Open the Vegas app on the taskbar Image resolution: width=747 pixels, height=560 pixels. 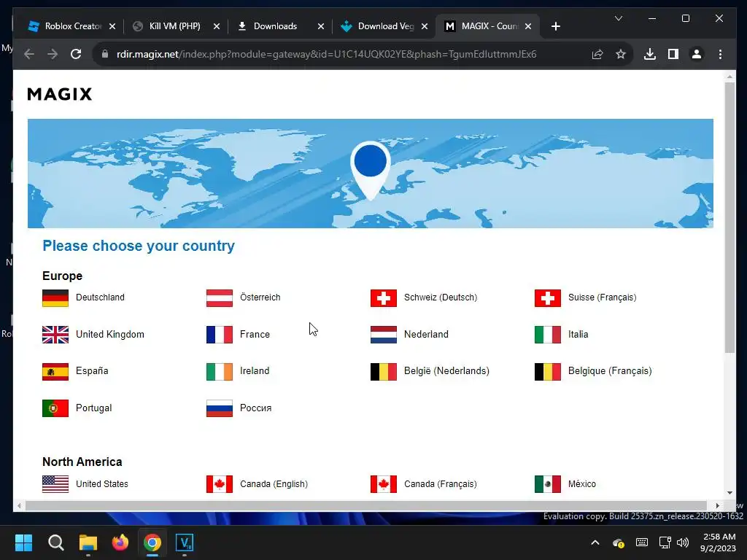185,542
